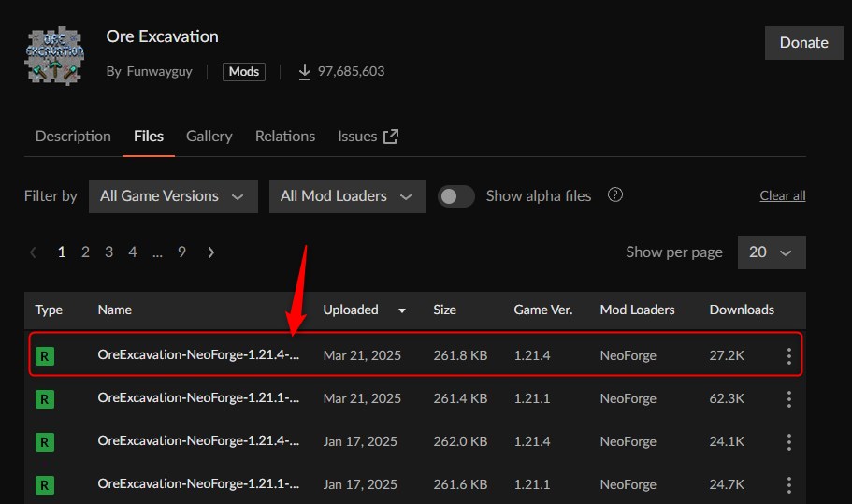
Task: Open the 1.21.1 file uploaded Mar 21, 2025
Action: tap(198, 398)
